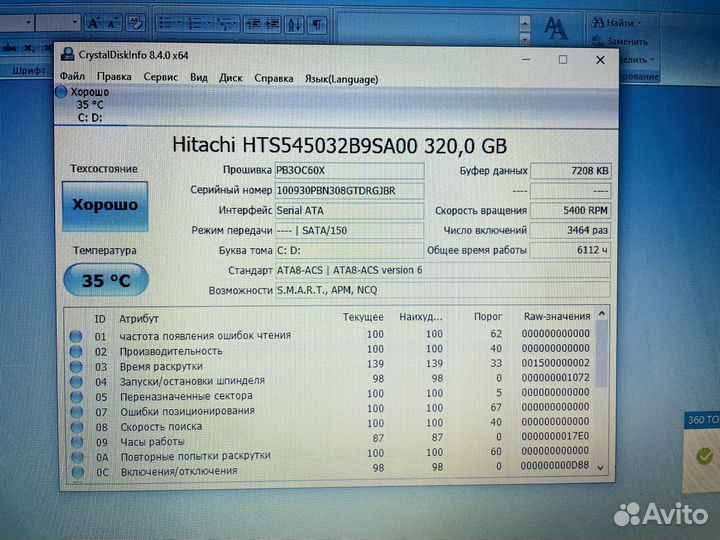
Task: Click Заменить button in Word ribbon
Action: [x=620, y=41]
